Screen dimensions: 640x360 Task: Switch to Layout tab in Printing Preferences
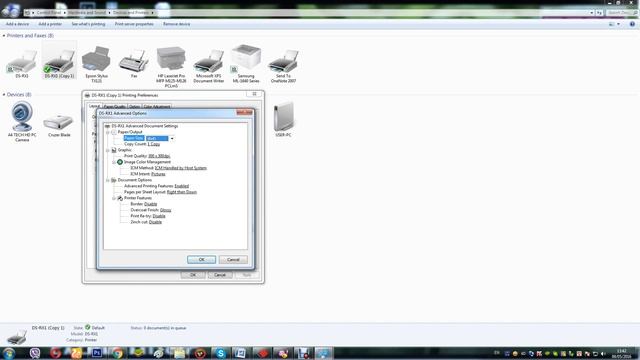tap(94, 106)
